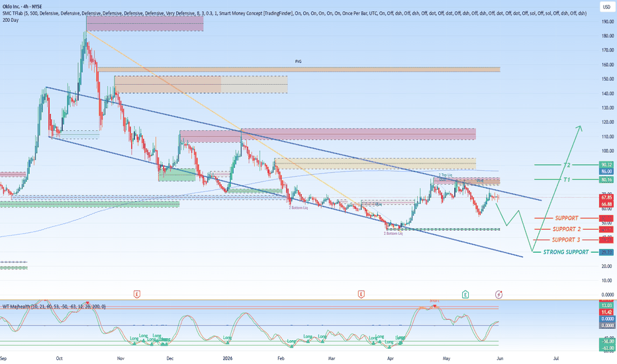
Task: Click the 86.00 blue price tag
Action: pyautogui.click(x=606, y=171)
